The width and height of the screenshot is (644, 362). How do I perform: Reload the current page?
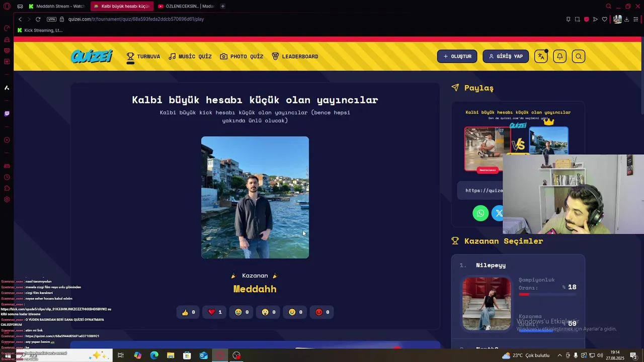pos(38,19)
